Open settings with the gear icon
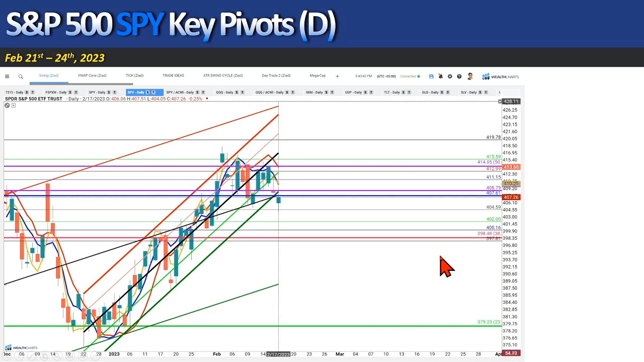The height and width of the screenshot is (362, 644). [450, 76]
